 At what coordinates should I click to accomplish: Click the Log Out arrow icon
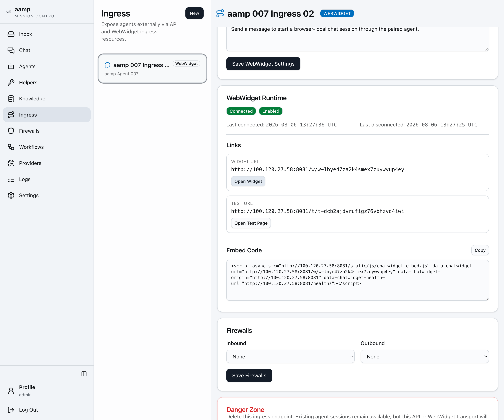point(11,410)
